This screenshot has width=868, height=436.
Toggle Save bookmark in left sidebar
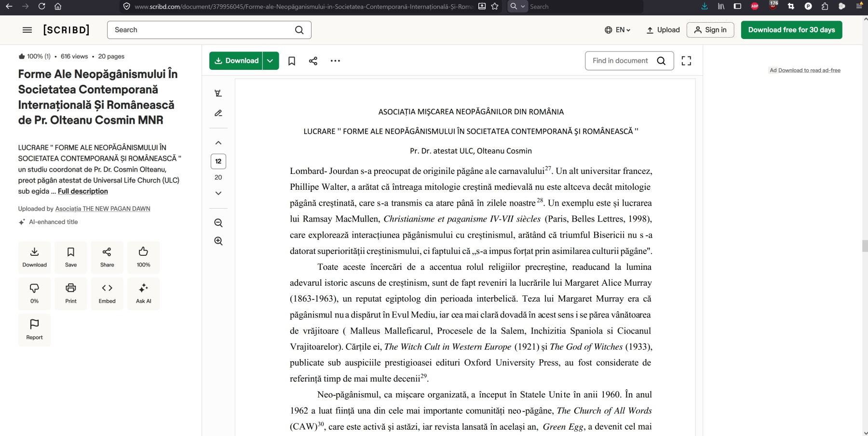click(x=71, y=257)
